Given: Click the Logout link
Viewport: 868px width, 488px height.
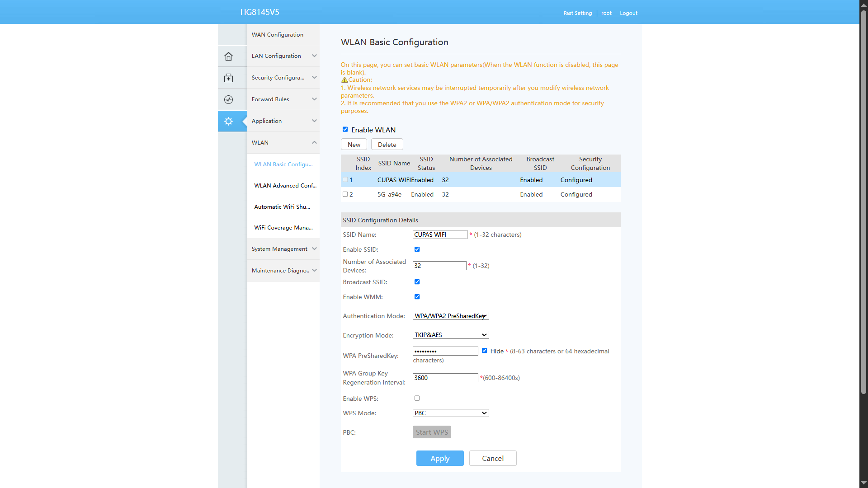Looking at the screenshot, I should [628, 13].
